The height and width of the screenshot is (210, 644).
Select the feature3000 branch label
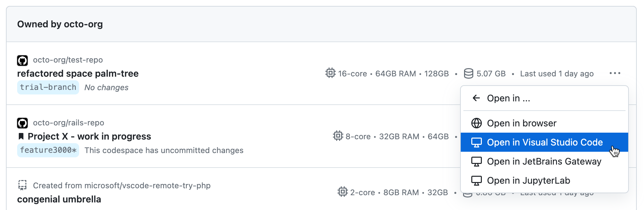click(x=48, y=150)
